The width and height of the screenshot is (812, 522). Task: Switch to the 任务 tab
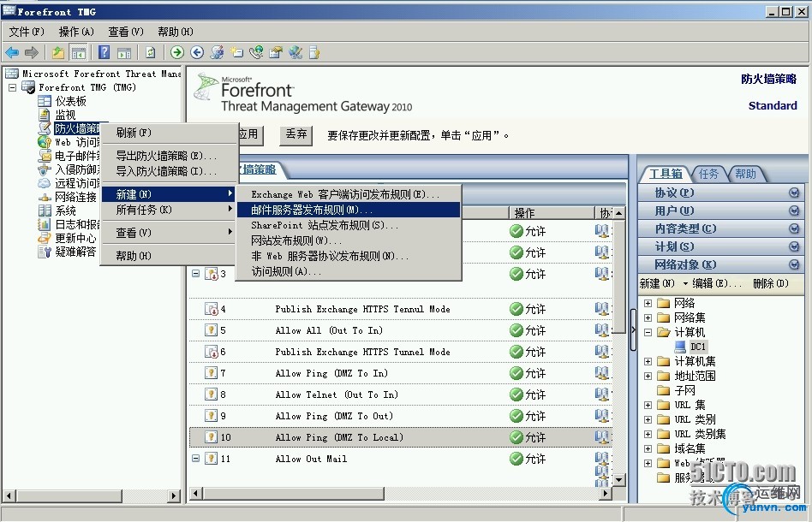[x=708, y=174]
